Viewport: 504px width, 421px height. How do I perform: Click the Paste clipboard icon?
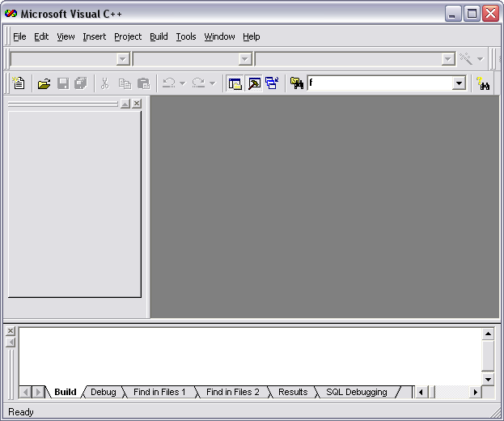coord(143,83)
